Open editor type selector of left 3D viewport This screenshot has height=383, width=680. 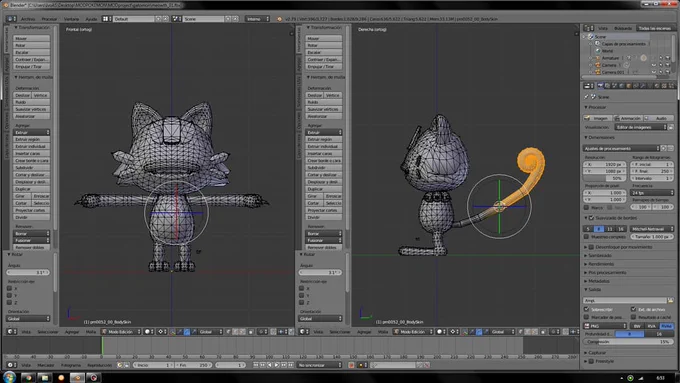pos(12,332)
